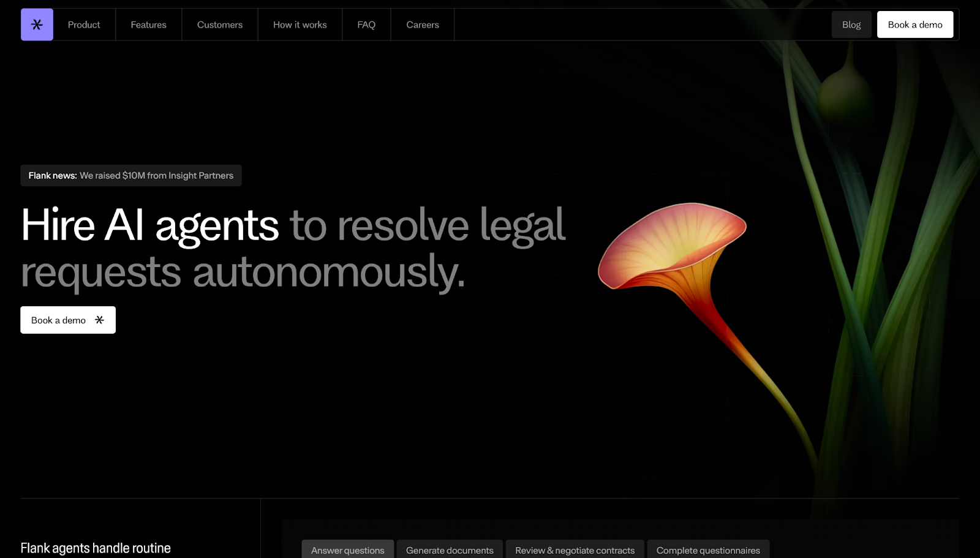
Task: Click the purple Flank asterisk logo
Action: pos(37,25)
